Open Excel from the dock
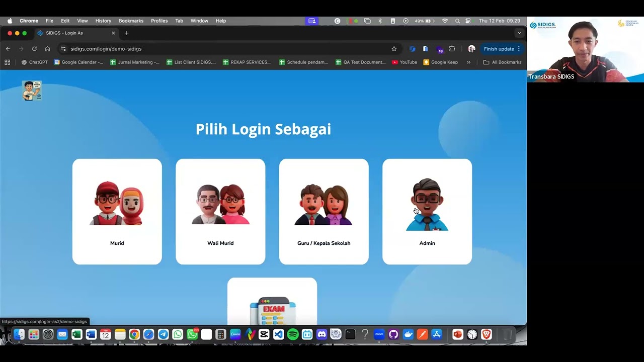The image size is (644, 362). coord(76,334)
